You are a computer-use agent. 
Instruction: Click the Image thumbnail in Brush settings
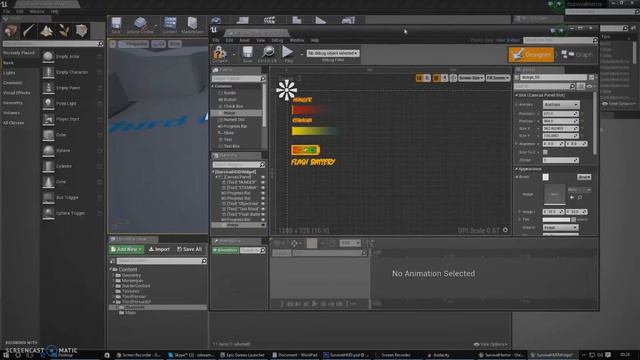click(554, 194)
